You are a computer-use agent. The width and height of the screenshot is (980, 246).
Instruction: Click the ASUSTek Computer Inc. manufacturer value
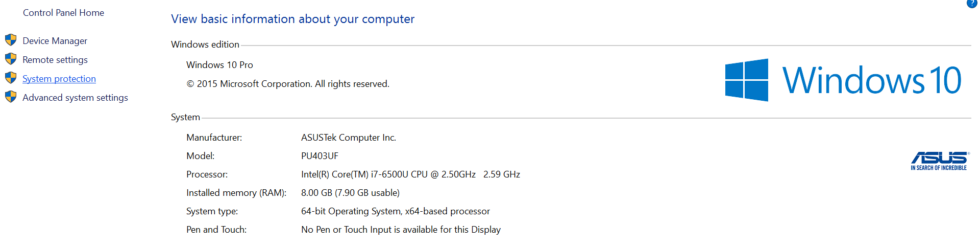[x=348, y=138]
